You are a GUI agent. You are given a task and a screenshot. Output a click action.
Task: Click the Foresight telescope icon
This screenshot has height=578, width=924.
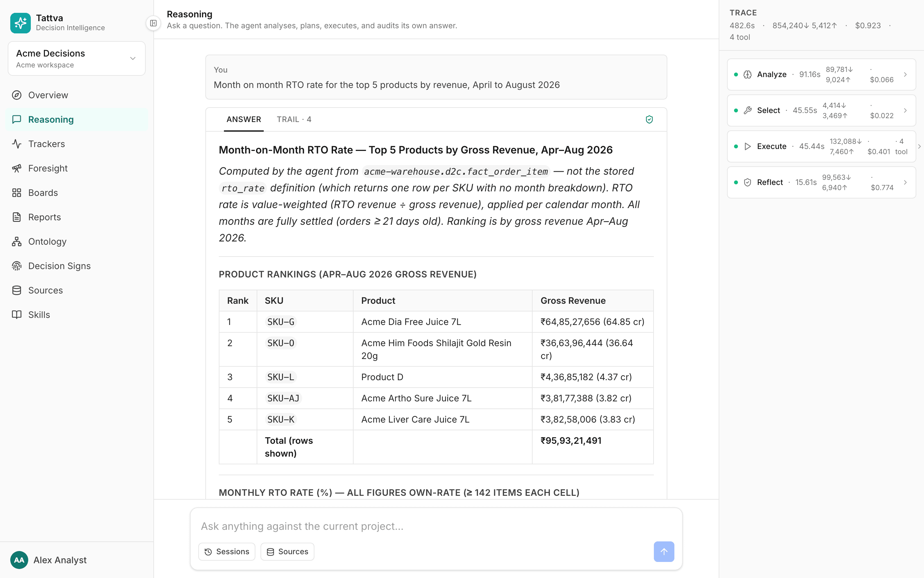16,169
